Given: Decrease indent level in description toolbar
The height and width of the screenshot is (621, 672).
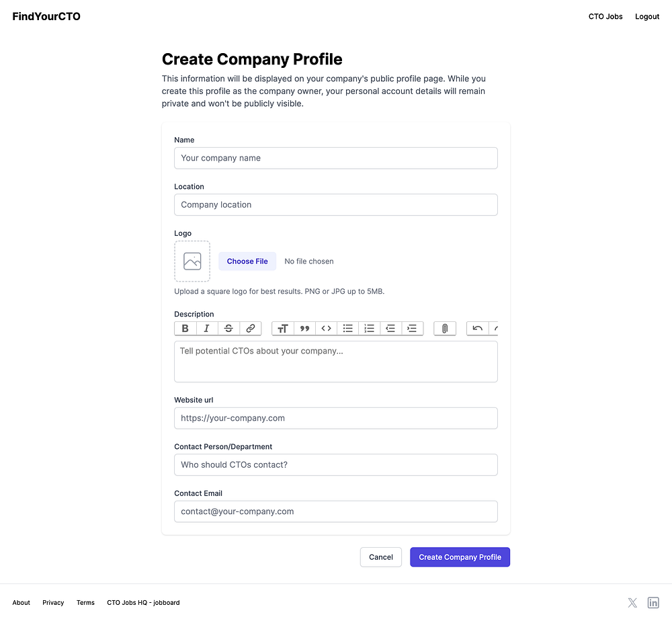Looking at the screenshot, I should click(390, 329).
